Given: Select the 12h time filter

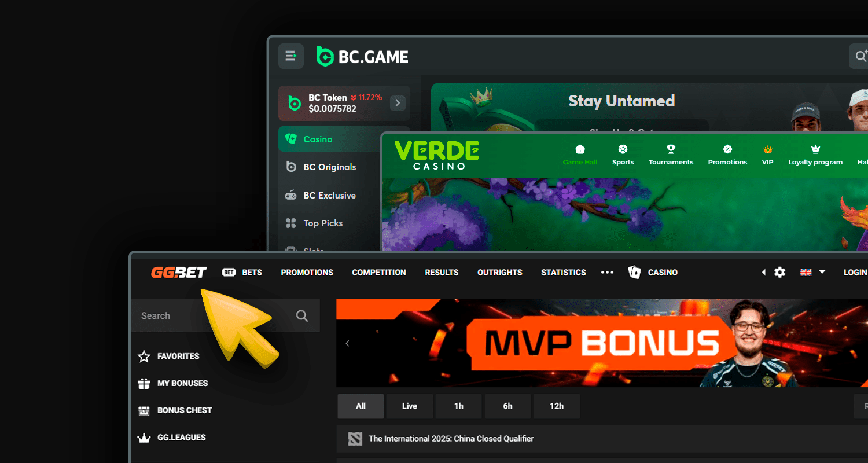Looking at the screenshot, I should (x=557, y=406).
